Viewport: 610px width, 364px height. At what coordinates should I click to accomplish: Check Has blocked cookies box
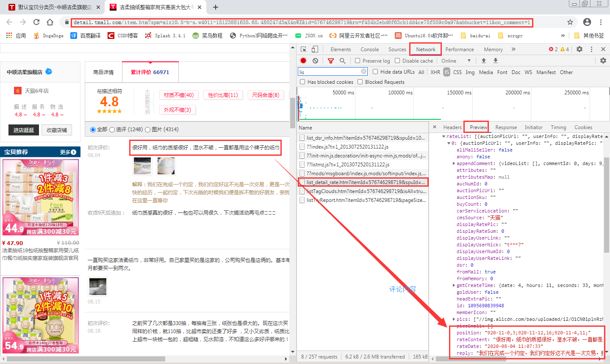tap(302, 82)
